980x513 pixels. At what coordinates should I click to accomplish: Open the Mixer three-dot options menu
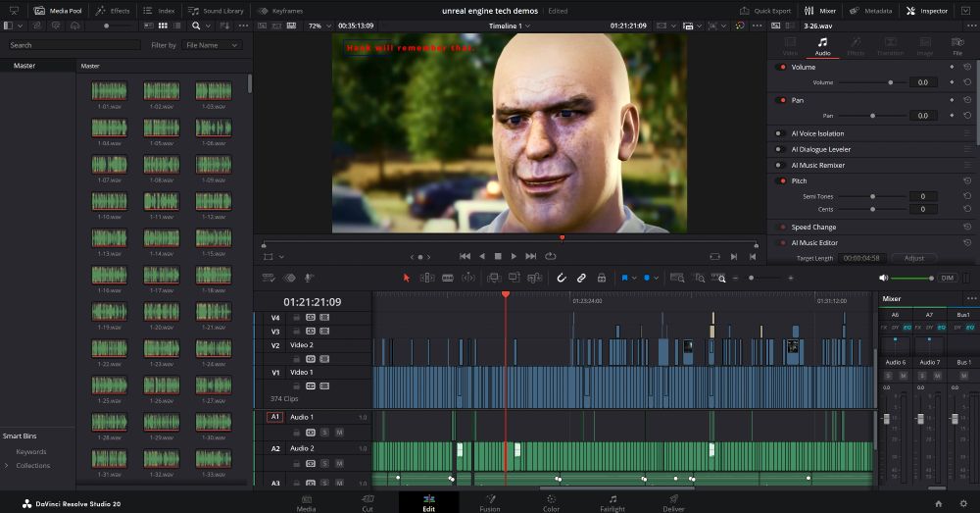pyautogui.click(x=971, y=298)
